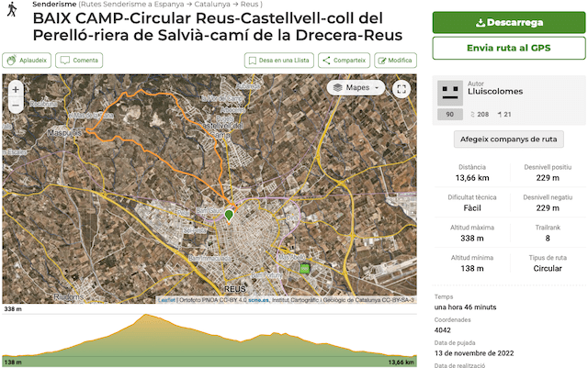This screenshot has width=588, height=368.
Task: Zoom out on the map
Action: click(17, 105)
